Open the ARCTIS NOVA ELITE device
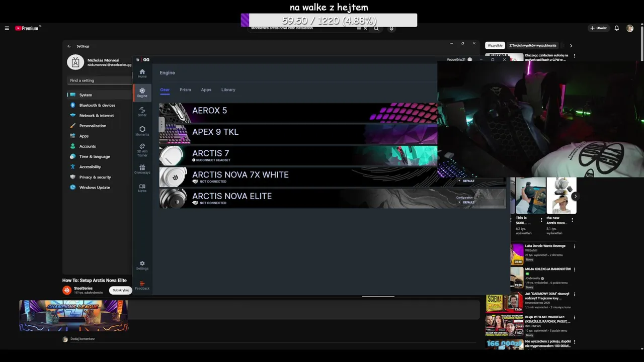Screen dimensions: 644x362 click(333, 198)
